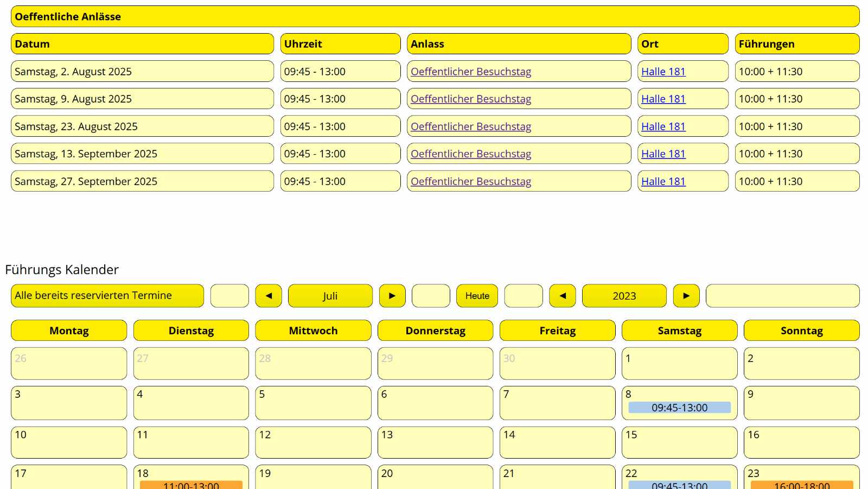
Task: Go to previous year arrow before 2023
Action: click(563, 296)
